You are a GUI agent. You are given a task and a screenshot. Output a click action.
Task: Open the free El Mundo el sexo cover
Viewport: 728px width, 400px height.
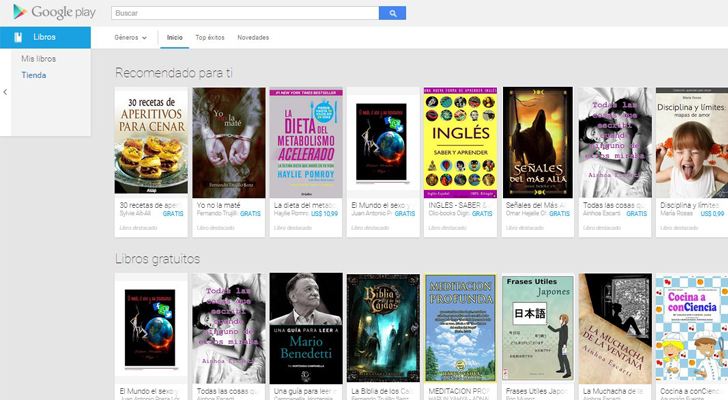[151, 328]
